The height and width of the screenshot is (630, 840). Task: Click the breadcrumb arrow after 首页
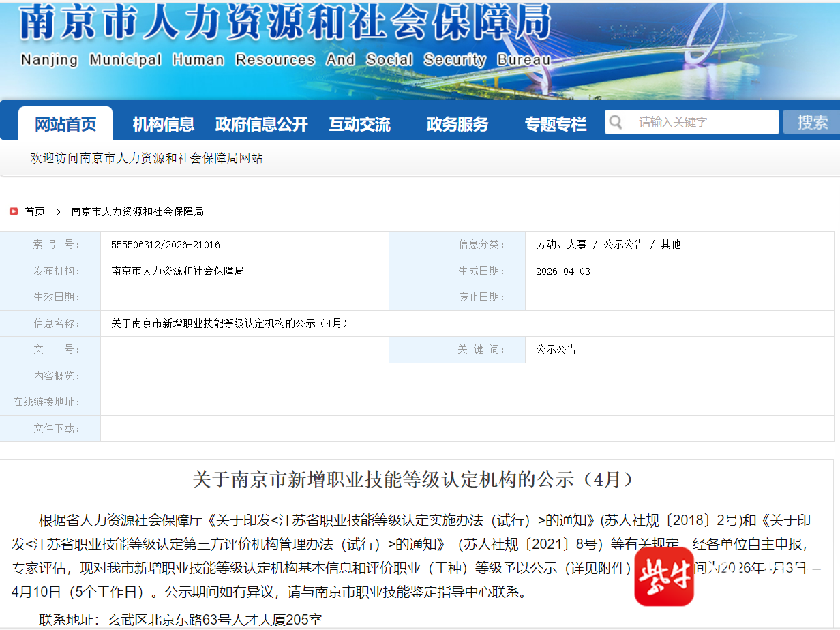pos(58,212)
